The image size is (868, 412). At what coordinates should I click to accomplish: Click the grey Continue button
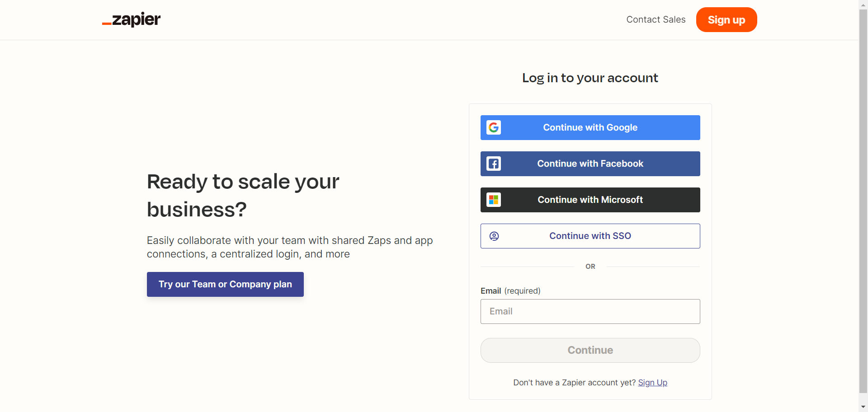point(590,350)
